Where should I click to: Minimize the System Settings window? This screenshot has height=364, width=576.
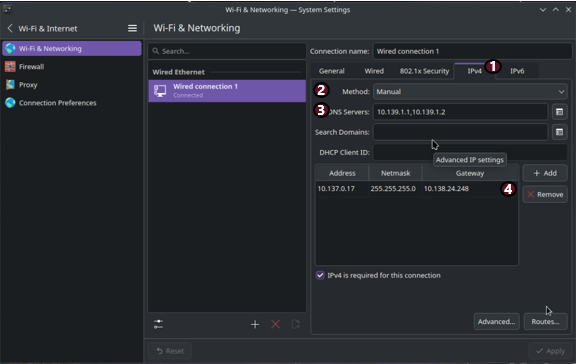pos(543,10)
